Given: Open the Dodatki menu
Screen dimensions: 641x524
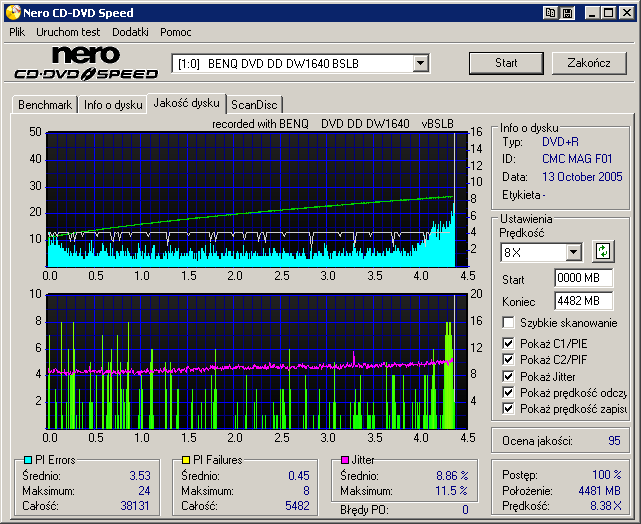Looking at the screenshot, I should pyautogui.click(x=130, y=32).
